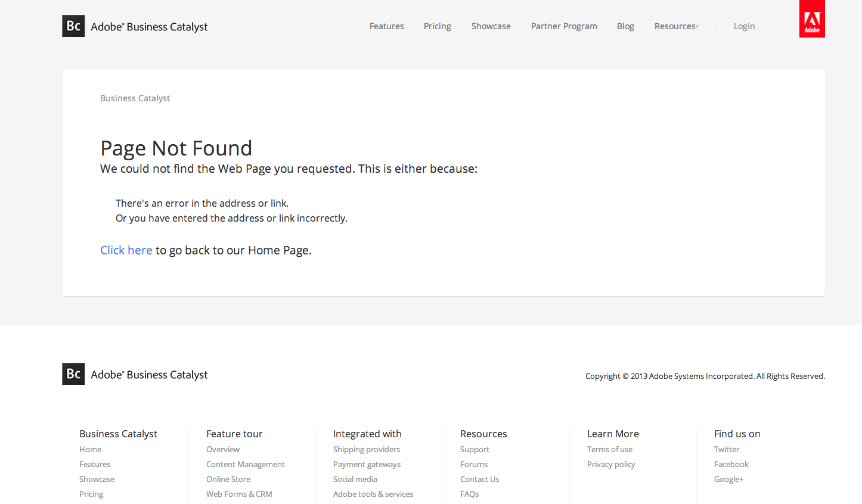Open the Twitter footer link
This screenshot has height=504, width=862.
point(726,449)
